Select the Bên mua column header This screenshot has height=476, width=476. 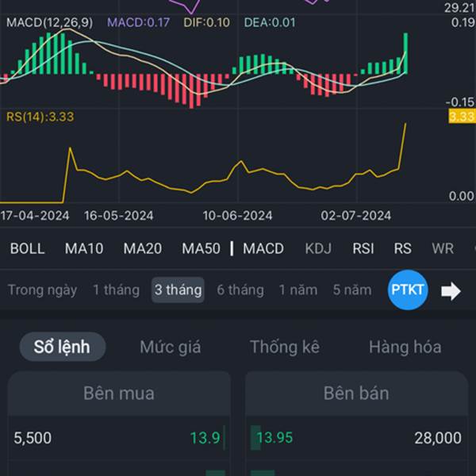tap(119, 393)
